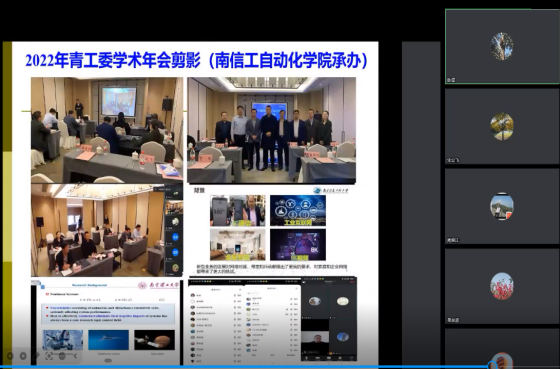Click the autumn tree participant avatar
This screenshot has width=560, height=369.
(501, 126)
